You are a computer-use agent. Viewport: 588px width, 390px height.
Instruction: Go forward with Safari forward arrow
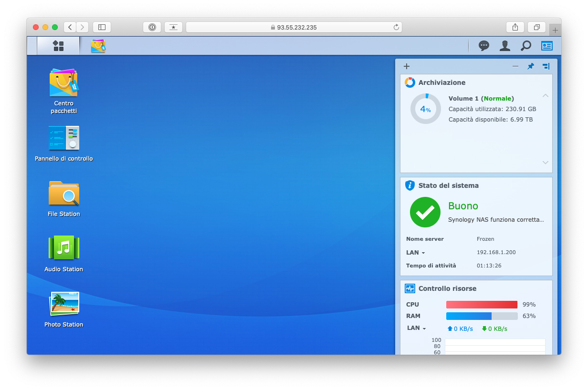click(83, 27)
